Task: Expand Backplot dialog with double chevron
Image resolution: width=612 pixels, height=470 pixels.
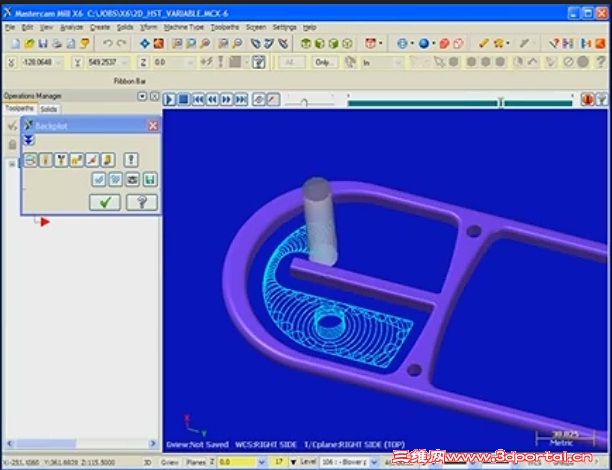Action: tap(29, 140)
